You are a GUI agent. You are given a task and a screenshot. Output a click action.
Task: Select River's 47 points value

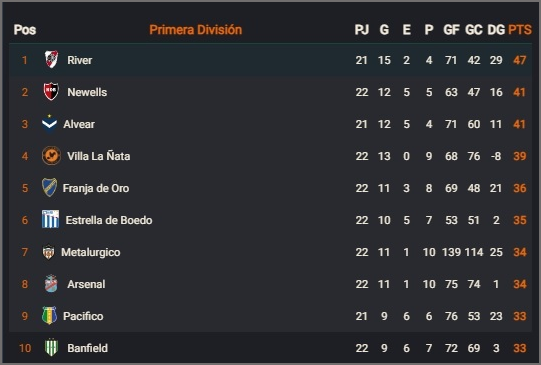(520, 60)
